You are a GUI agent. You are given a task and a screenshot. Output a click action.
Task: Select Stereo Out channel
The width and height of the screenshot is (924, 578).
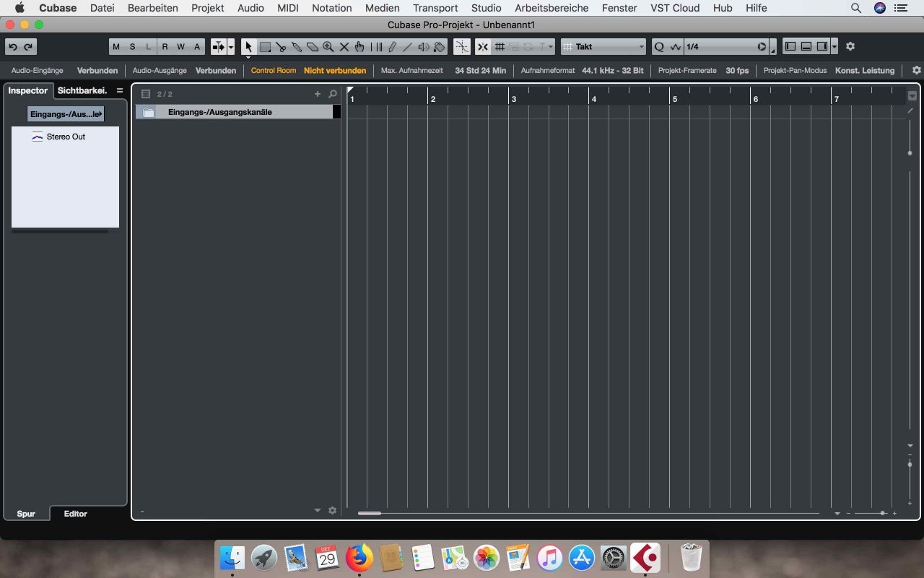pos(66,137)
